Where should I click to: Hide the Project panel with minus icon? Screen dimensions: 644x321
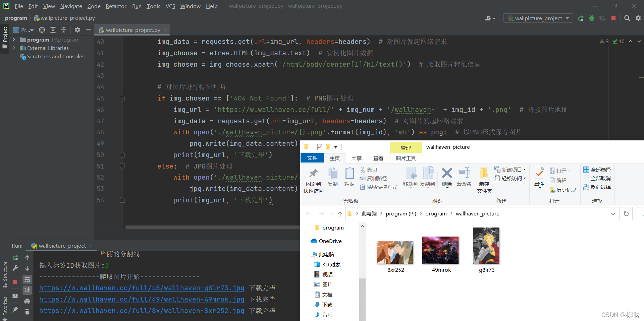tap(89, 30)
